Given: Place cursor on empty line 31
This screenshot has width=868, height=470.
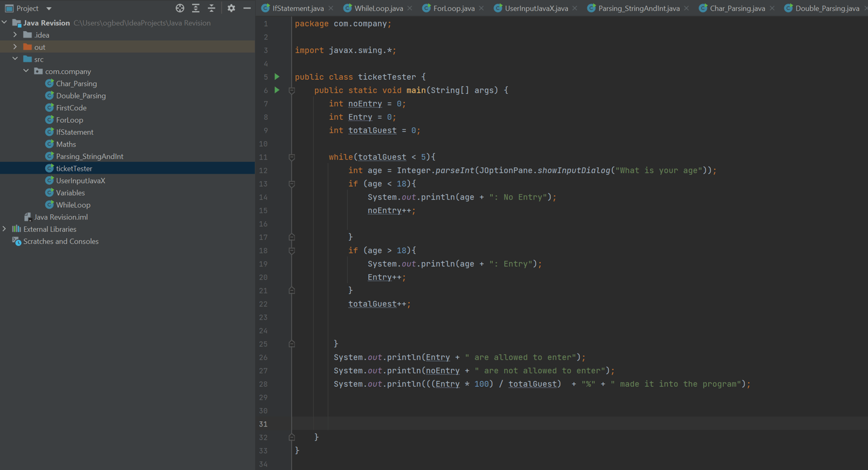Looking at the screenshot, I should [579, 424].
